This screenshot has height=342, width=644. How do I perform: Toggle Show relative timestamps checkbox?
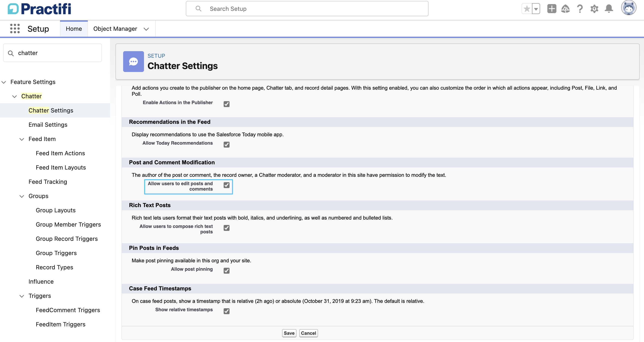coord(227,311)
